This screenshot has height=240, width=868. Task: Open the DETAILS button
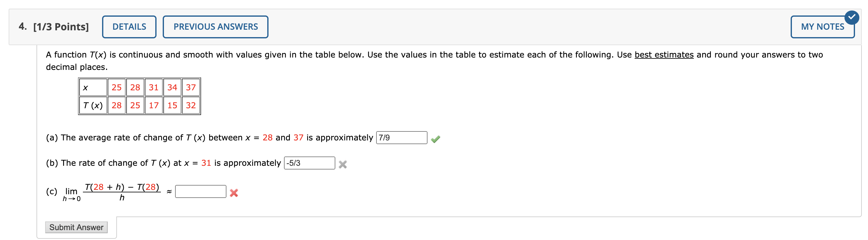(129, 27)
